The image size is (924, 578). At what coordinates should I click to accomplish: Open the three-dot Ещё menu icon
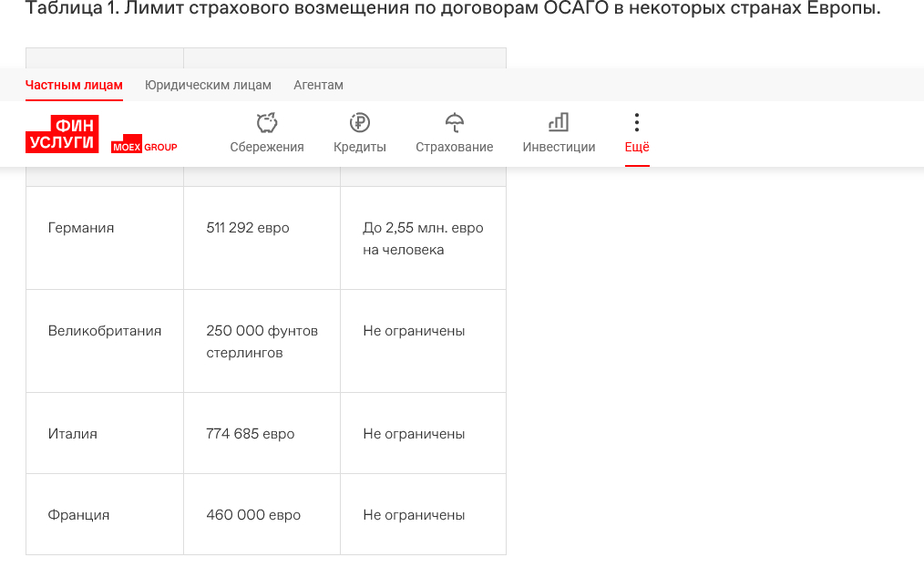[636, 123]
